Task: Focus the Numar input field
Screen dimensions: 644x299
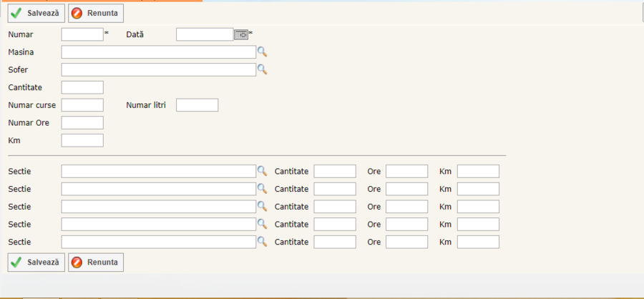Action: pos(82,34)
